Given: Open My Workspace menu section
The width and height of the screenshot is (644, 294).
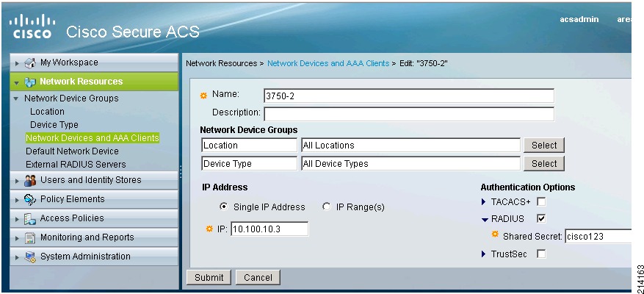Looking at the screenshot, I should (x=94, y=62).
